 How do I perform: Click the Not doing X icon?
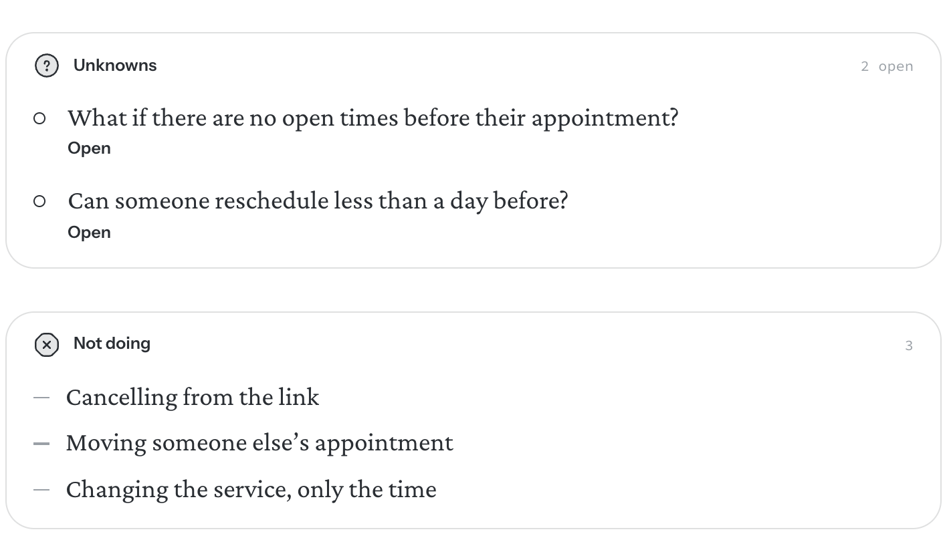46,345
